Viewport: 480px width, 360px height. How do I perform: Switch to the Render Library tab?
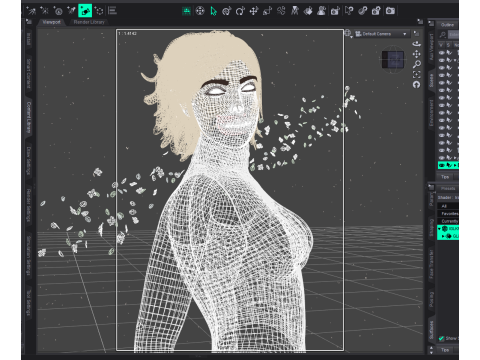[89, 22]
